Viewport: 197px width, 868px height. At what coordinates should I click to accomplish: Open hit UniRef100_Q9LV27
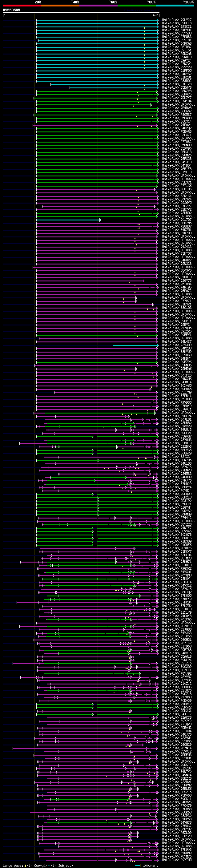tap(177, 20)
